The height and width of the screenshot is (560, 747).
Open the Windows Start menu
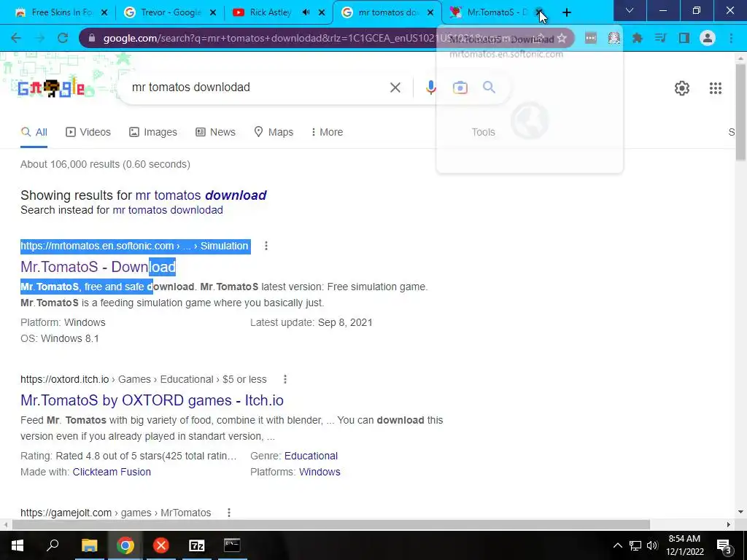tap(18, 545)
